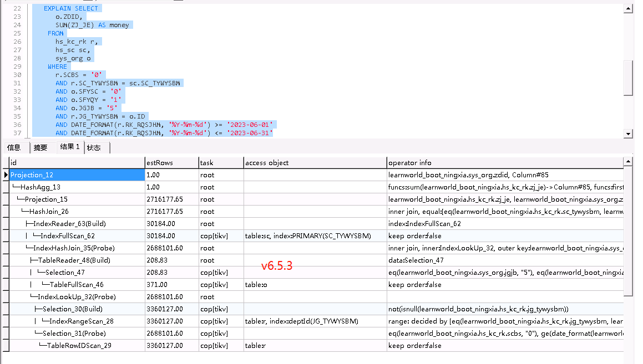Click the editor scrollbar up arrow
The width and height of the screenshot is (643, 364).
pos(628,9)
